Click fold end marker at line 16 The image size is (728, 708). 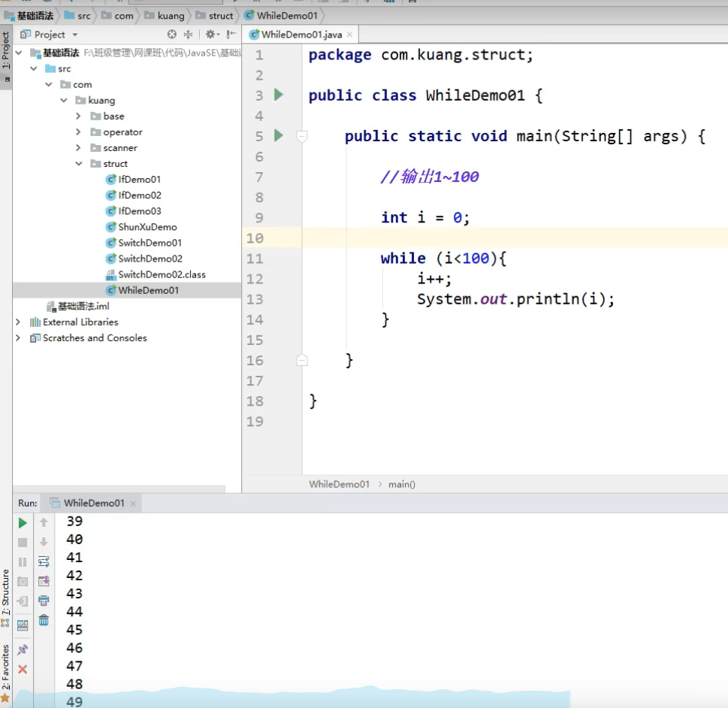click(302, 360)
